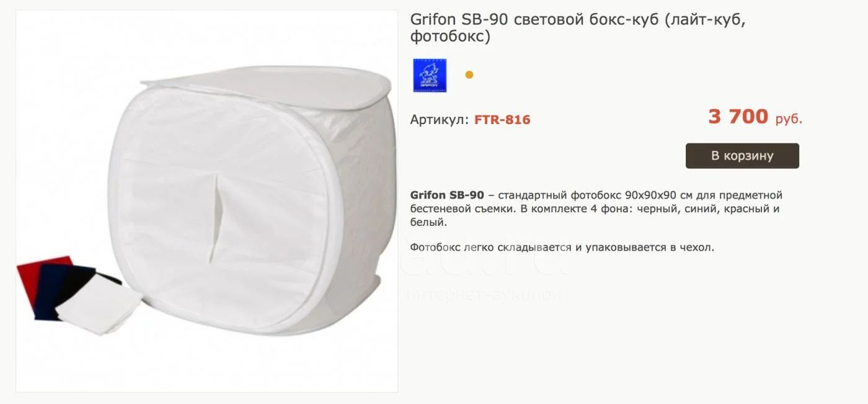Click the word фотобокс) in the title
868x404 pixels.
[x=450, y=37]
